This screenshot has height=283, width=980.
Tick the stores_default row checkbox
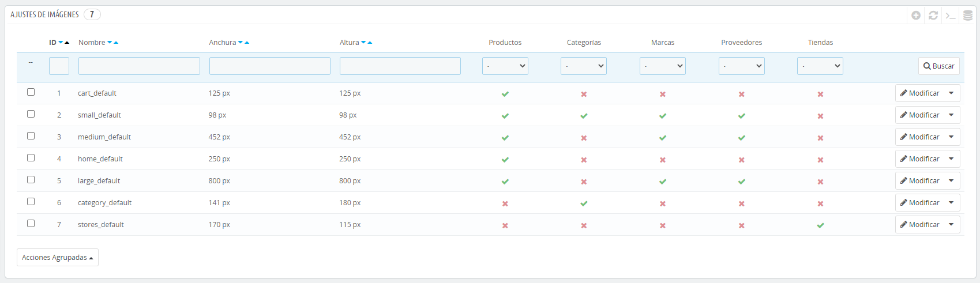point(31,224)
